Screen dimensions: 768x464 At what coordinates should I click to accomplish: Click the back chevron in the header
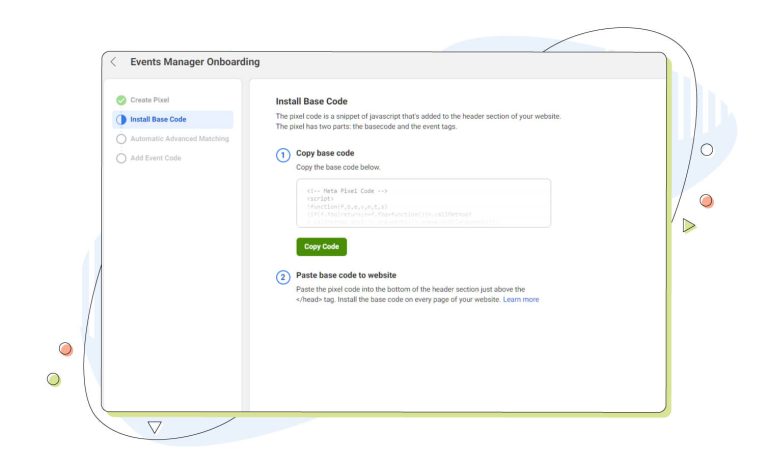[113, 62]
